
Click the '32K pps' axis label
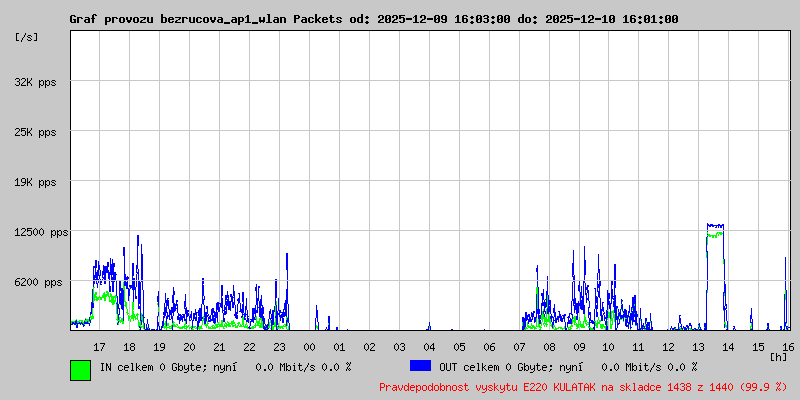coord(35,82)
